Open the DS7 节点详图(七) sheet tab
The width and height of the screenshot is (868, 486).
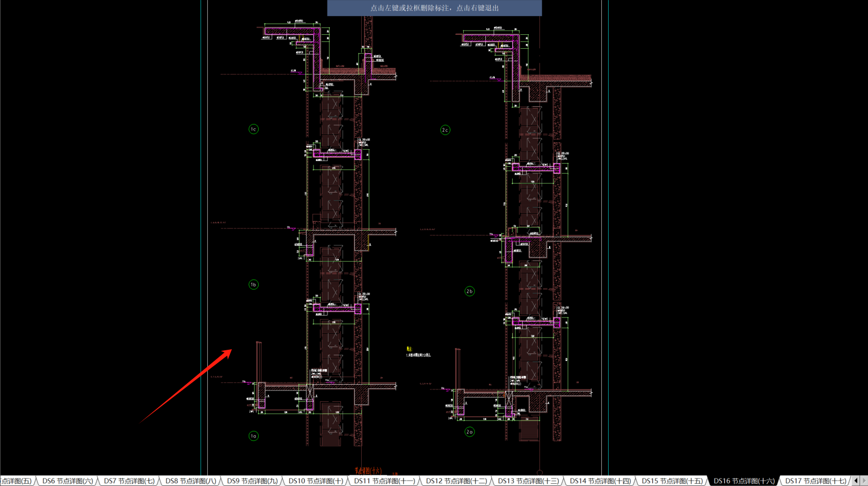[x=129, y=481]
